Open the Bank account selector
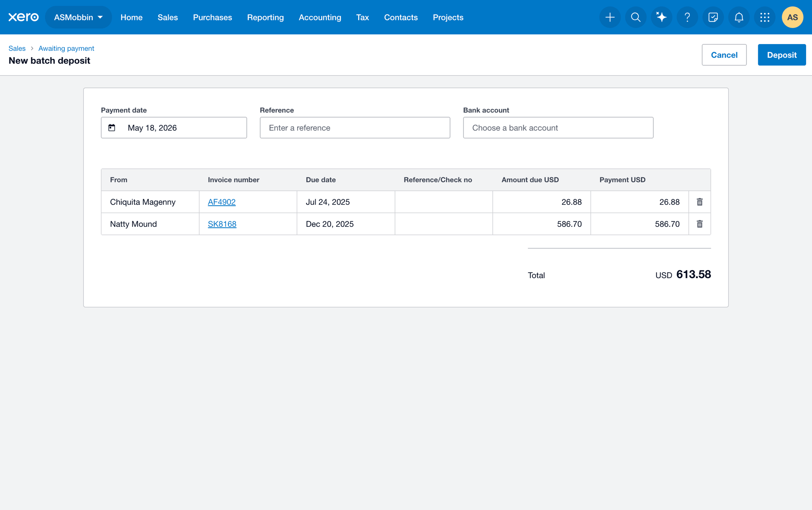This screenshot has height=510, width=812. click(x=558, y=128)
